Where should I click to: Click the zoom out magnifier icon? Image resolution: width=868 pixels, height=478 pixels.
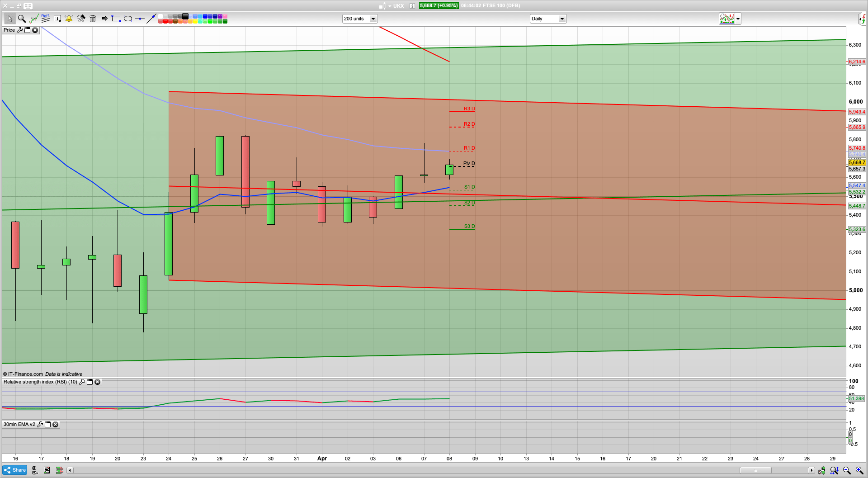click(x=847, y=470)
